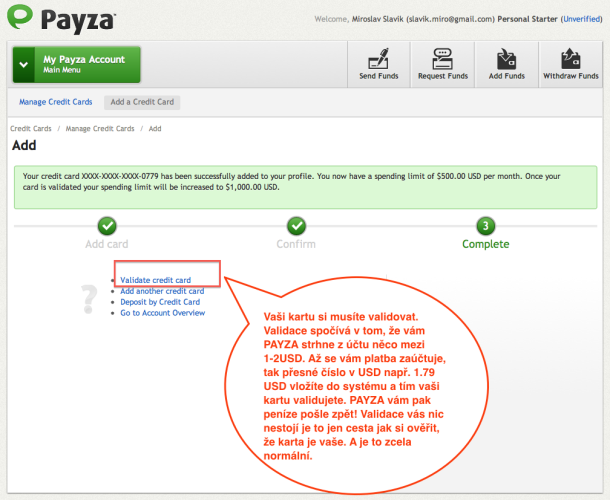Viewport: 610px width, 500px height.
Task: Click the welcome text with user email
Action: click(405, 19)
